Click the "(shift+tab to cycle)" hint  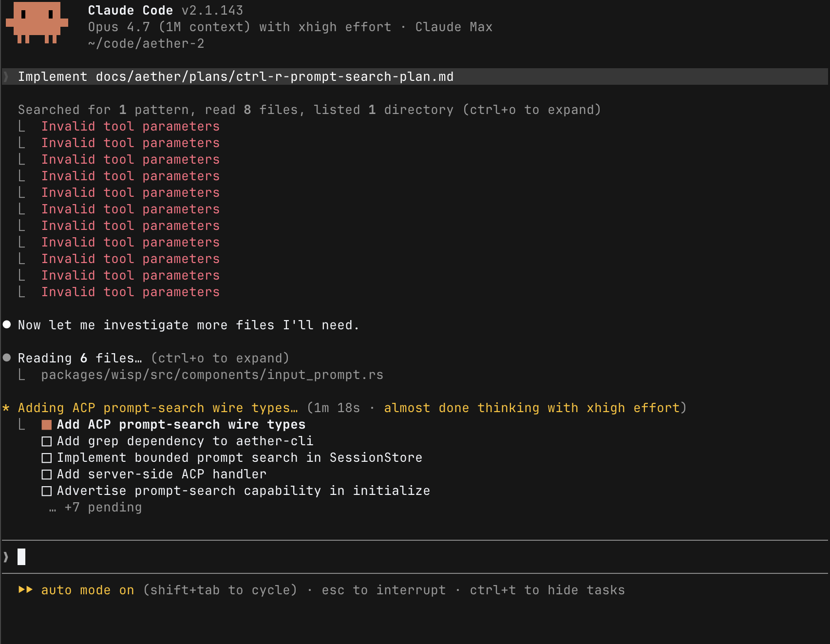pyautogui.click(x=220, y=590)
